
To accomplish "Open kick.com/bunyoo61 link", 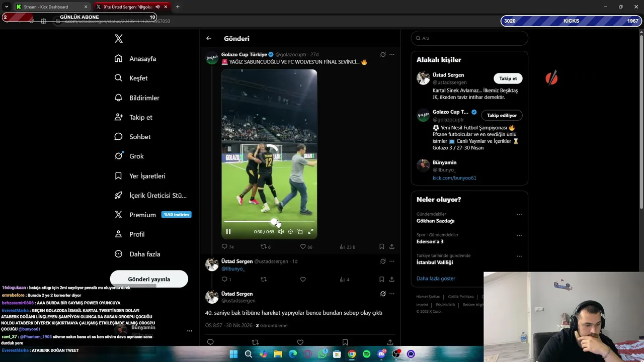I will click(454, 178).
